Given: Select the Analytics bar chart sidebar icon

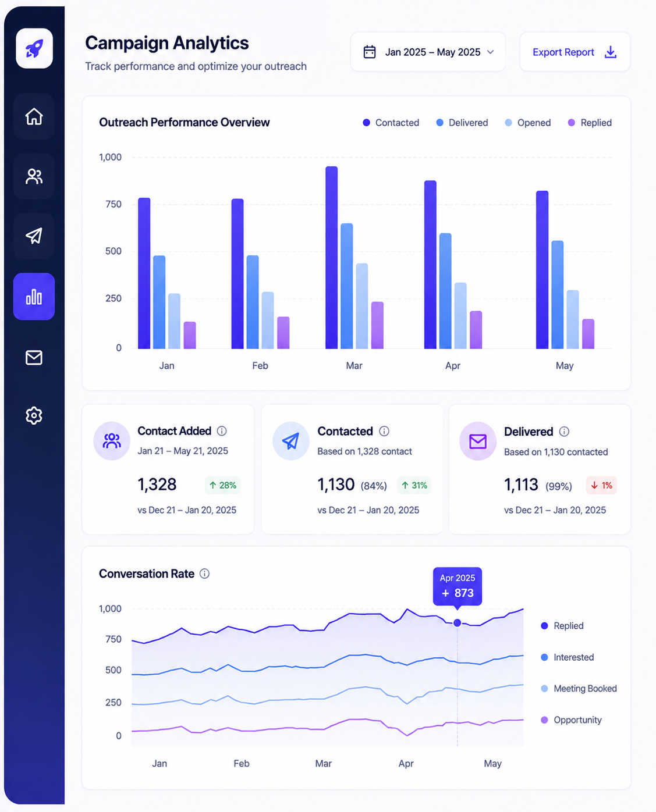Looking at the screenshot, I should [x=34, y=297].
